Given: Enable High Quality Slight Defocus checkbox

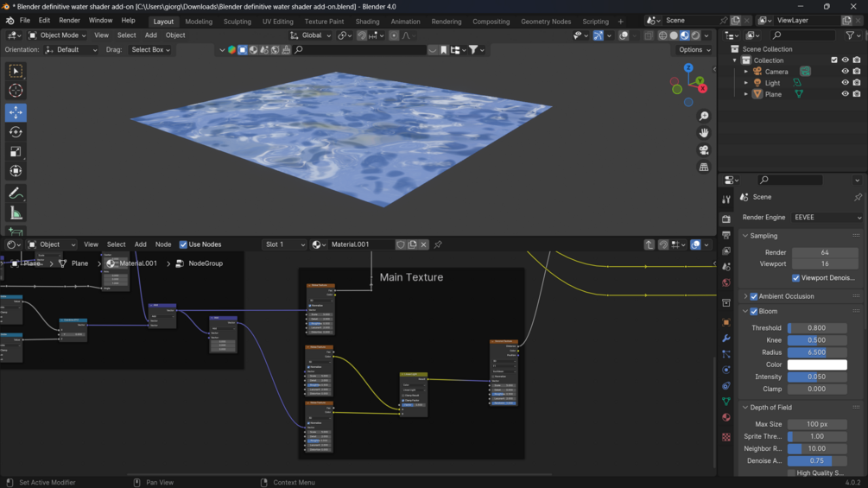Looking at the screenshot, I should click(791, 473).
